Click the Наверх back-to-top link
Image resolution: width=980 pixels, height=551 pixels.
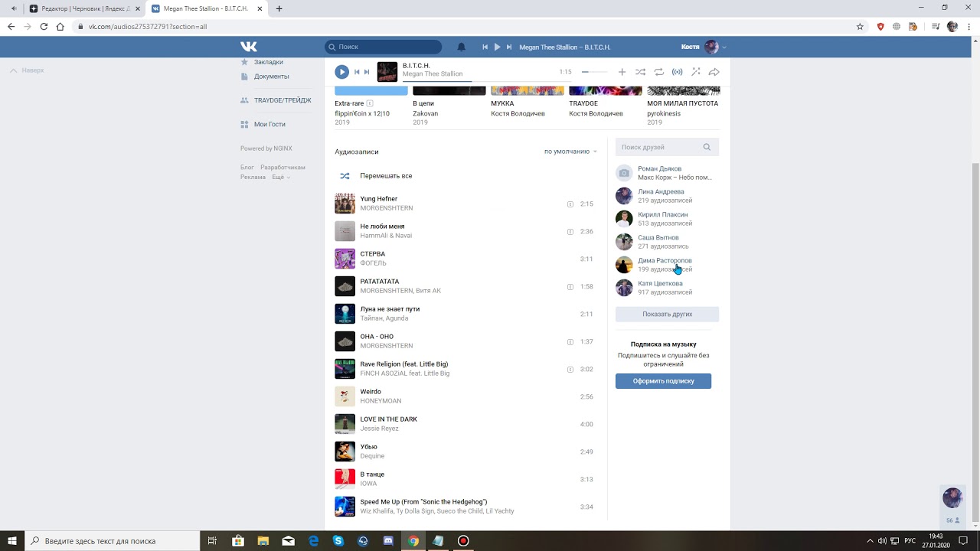(27, 70)
